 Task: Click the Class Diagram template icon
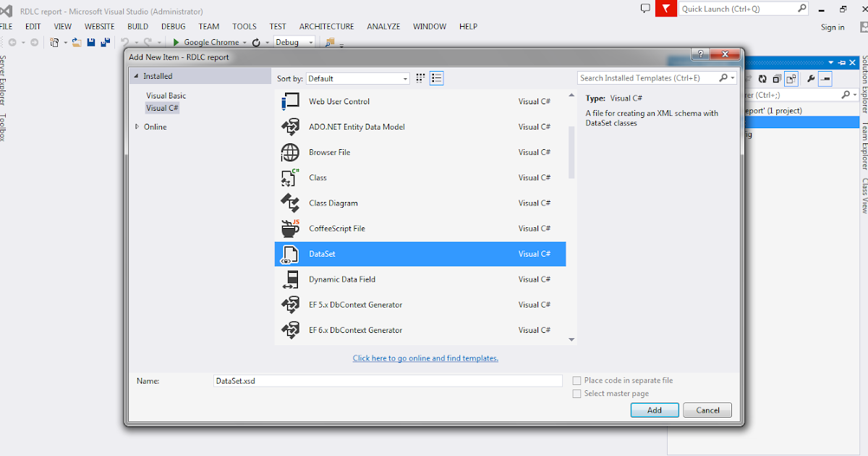pos(289,203)
